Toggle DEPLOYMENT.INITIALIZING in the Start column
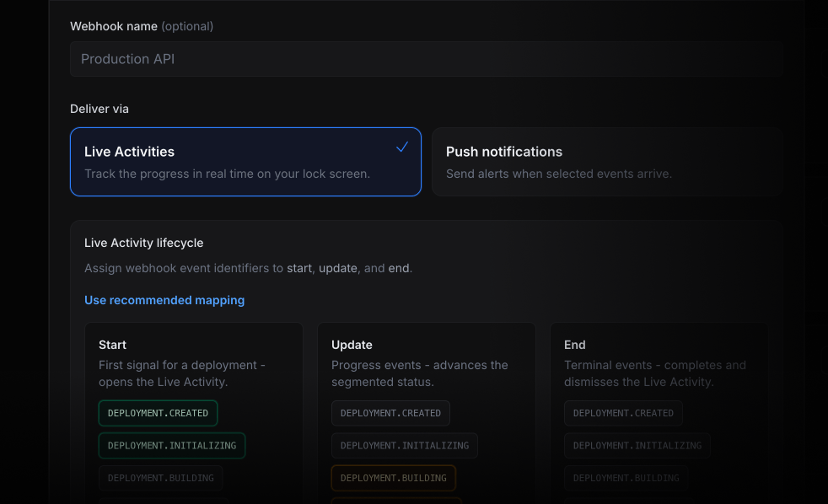Viewport: 828px width, 504px height. pyautogui.click(x=172, y=445)
